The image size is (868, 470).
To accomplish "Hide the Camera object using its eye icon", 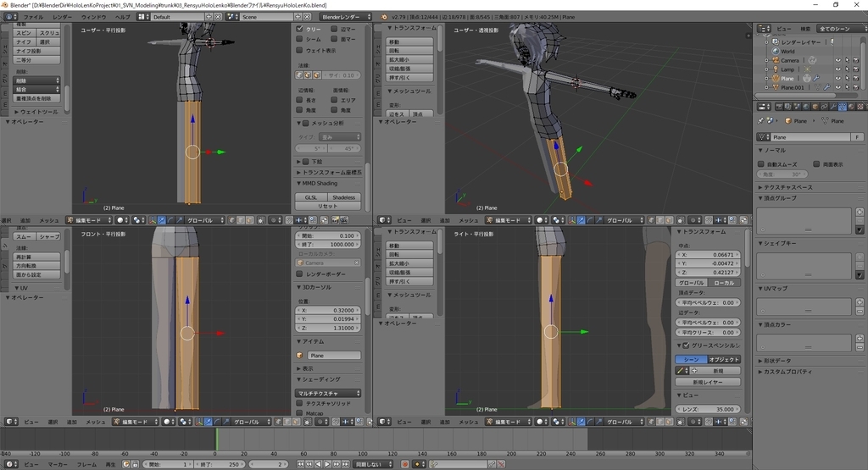I will (x=837, y=60).
